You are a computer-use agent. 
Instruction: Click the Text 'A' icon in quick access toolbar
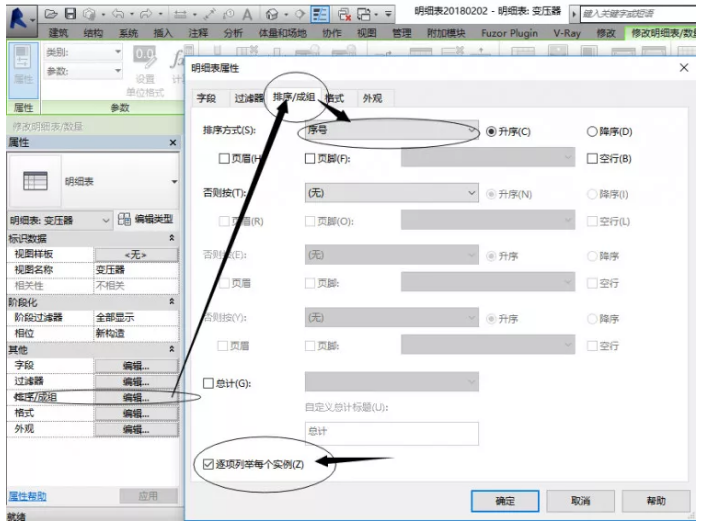coord(246,15)
